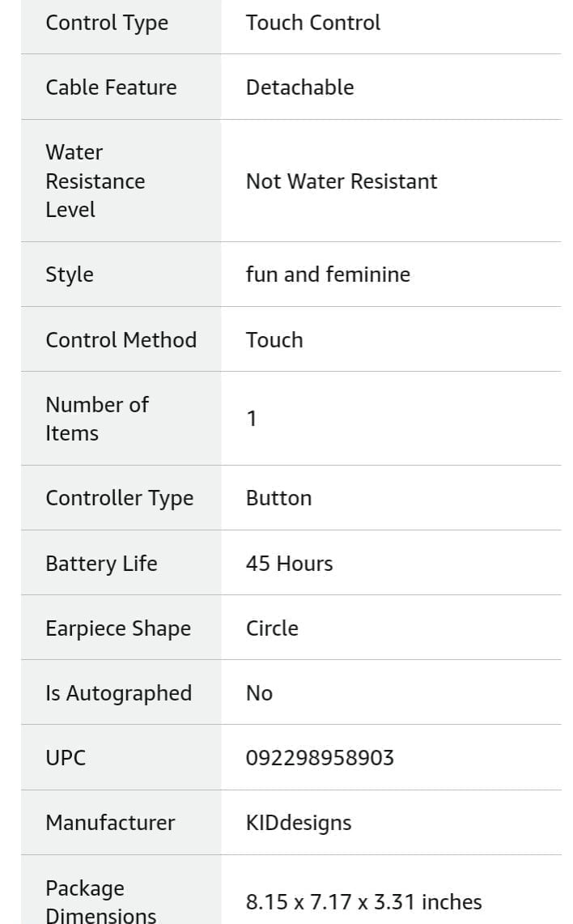573x924 pixels.
Task: Select the Controller Type label
Action: [x=120, y=499]
